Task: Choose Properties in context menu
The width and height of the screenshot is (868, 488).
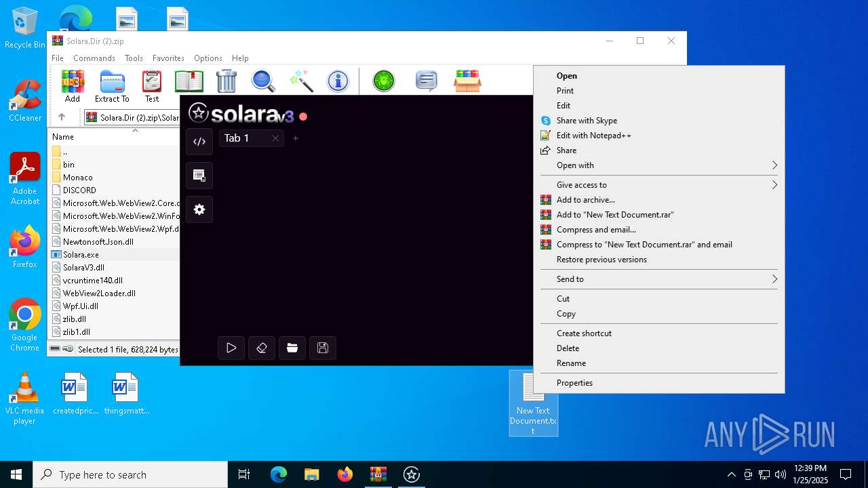Action: coord(659,383)
